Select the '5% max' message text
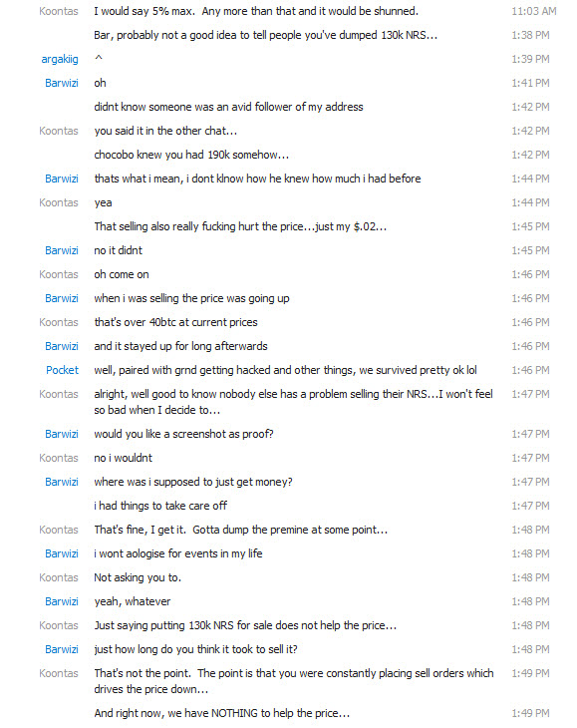This screenshot has width=577, height=728. tap(256, 11)
